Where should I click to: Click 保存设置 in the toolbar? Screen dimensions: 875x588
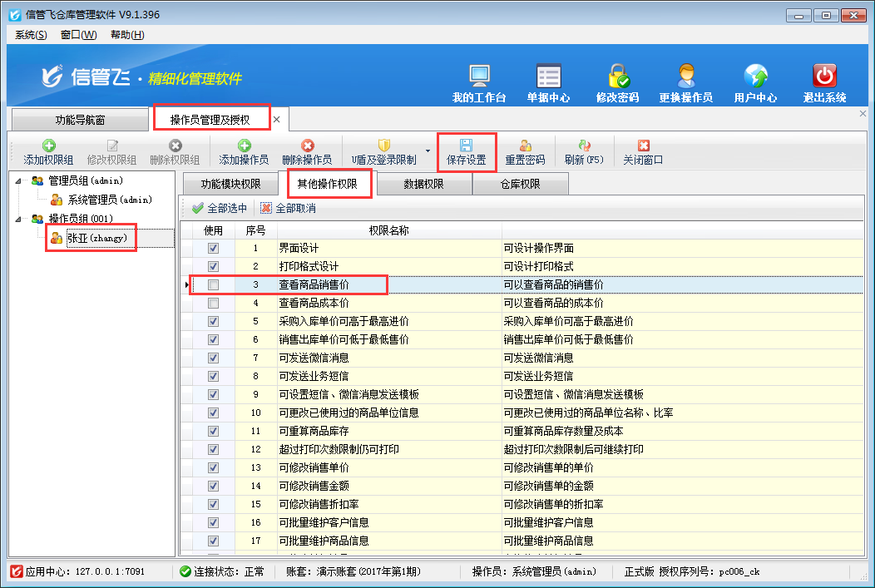click(x=466, y=151)
